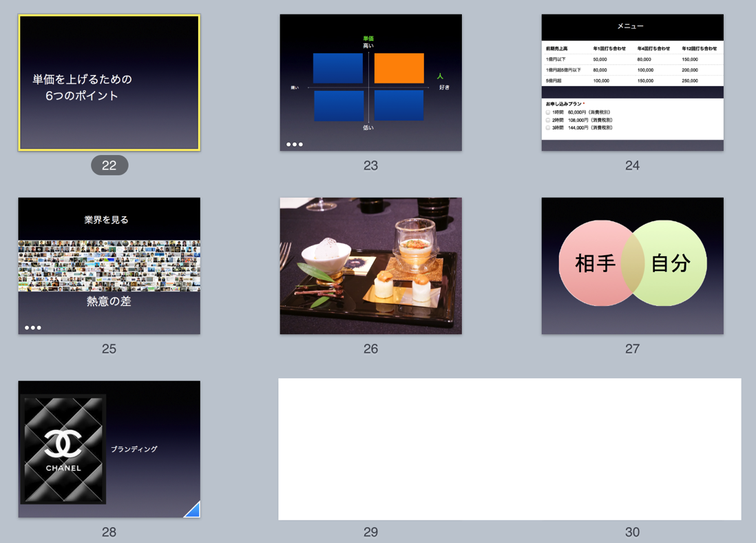Viewport: 756px width, 543px height.
Task: Click the build dots indicator on slide 25
Action: click(33, 328)
